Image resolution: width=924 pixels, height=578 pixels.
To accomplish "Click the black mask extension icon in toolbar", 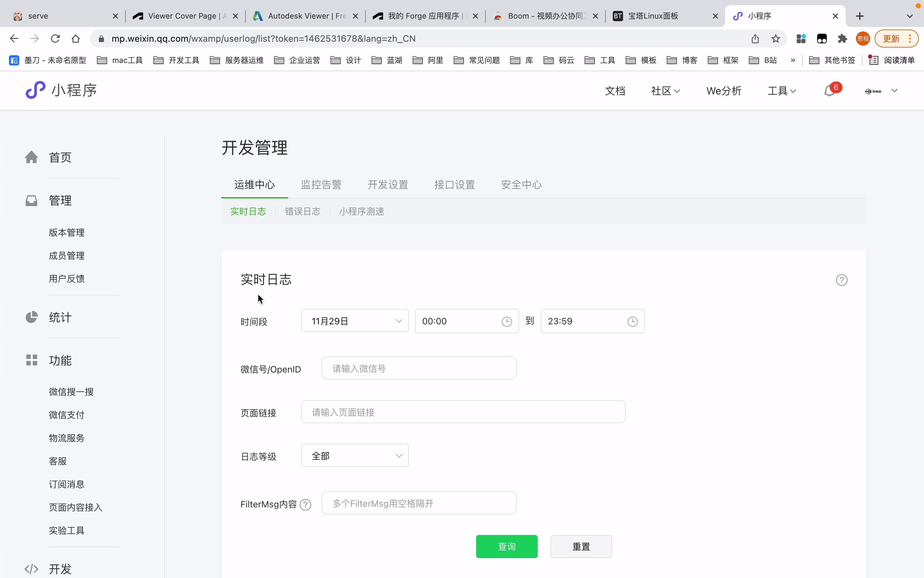I will point(822,39).
